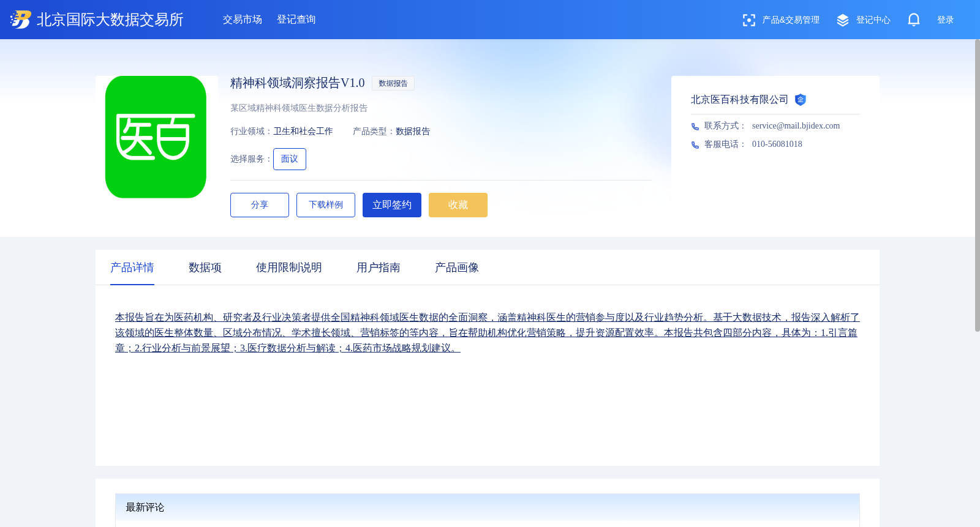
Task: Click the 卫生和社会工作 industry value
Action: [x=303, y=132]
